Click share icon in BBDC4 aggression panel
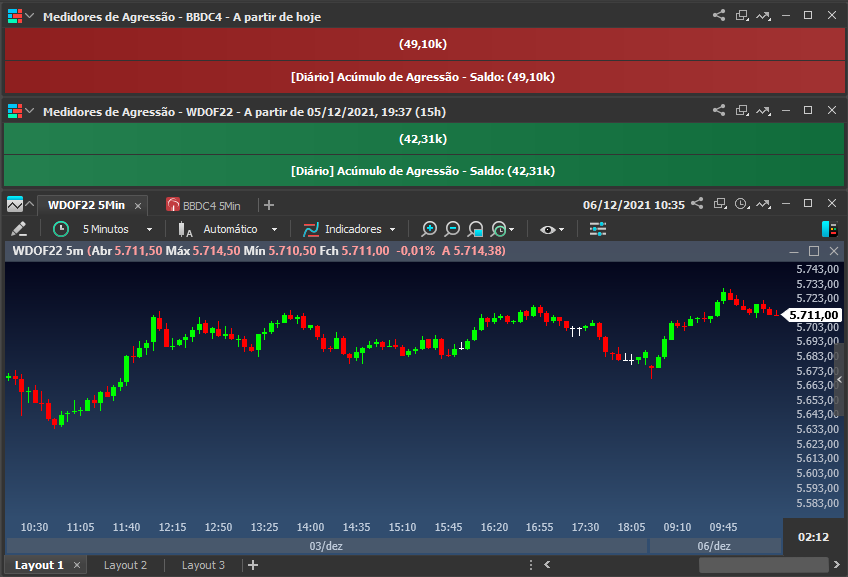The height and width of the screenshot is (577, 848). click(x=719, y=16)
